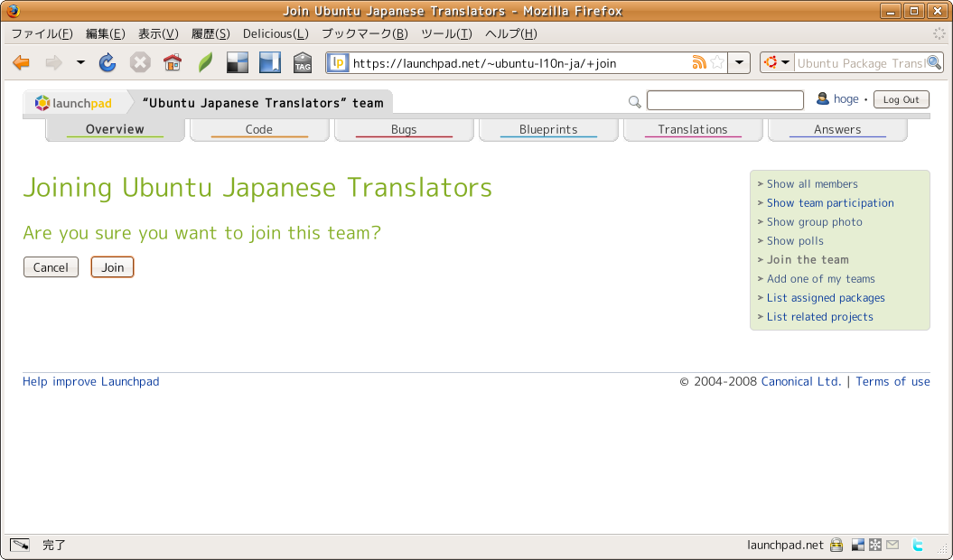Open the Help improve Launchpad link

click(90, 381)
